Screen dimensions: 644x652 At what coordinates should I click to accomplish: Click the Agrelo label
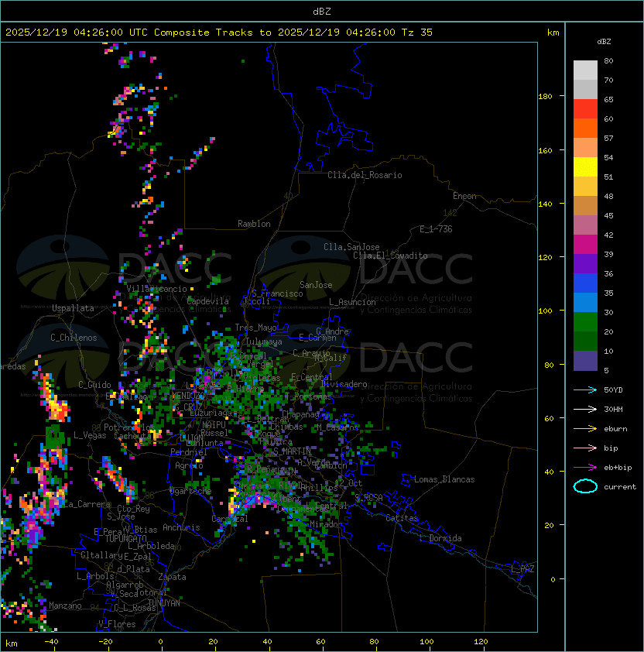[189, 465]
